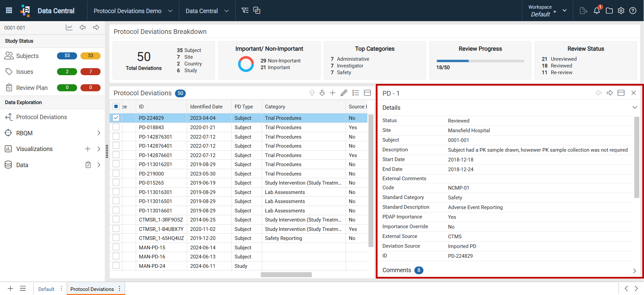Click the horizontal scrollbar of the table

click(x=286, y=275)
